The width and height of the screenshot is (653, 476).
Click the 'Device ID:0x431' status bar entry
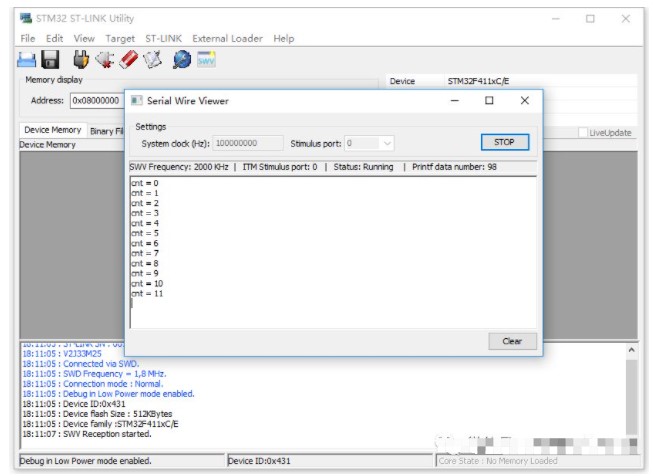[x=259, y=461]
